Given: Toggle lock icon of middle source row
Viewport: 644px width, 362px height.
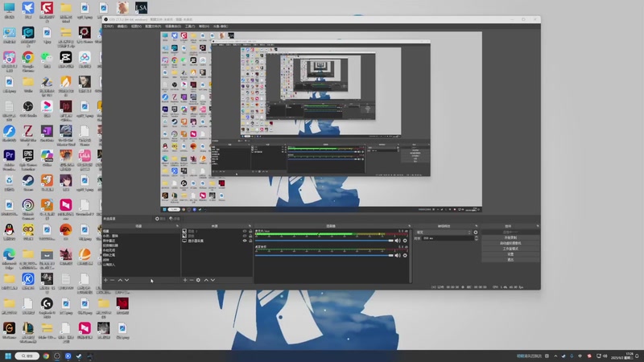Looking at the screenshot, I should pyautogui.click(x=250, y=236).
